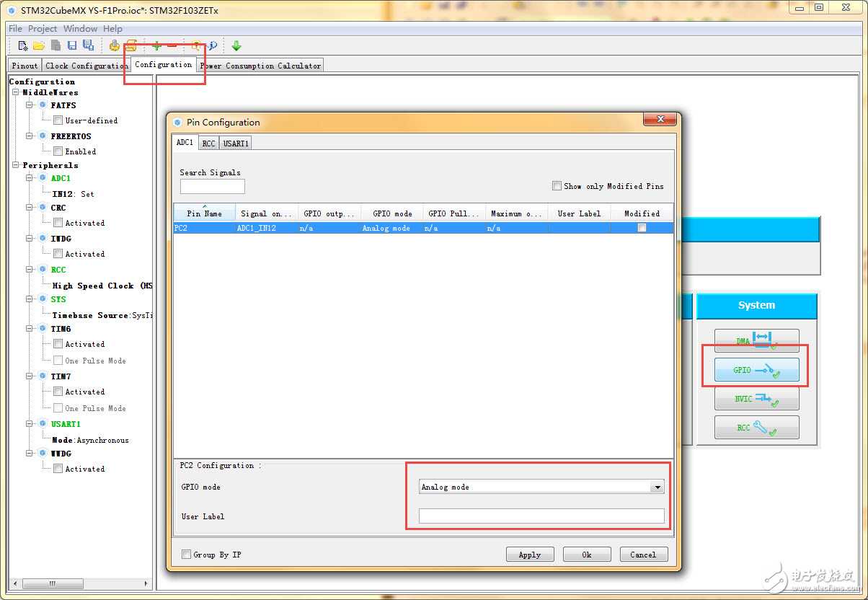Sort by the Pin Name column header
The width and height of the screenshot is (868, 600).
point(205,213)
